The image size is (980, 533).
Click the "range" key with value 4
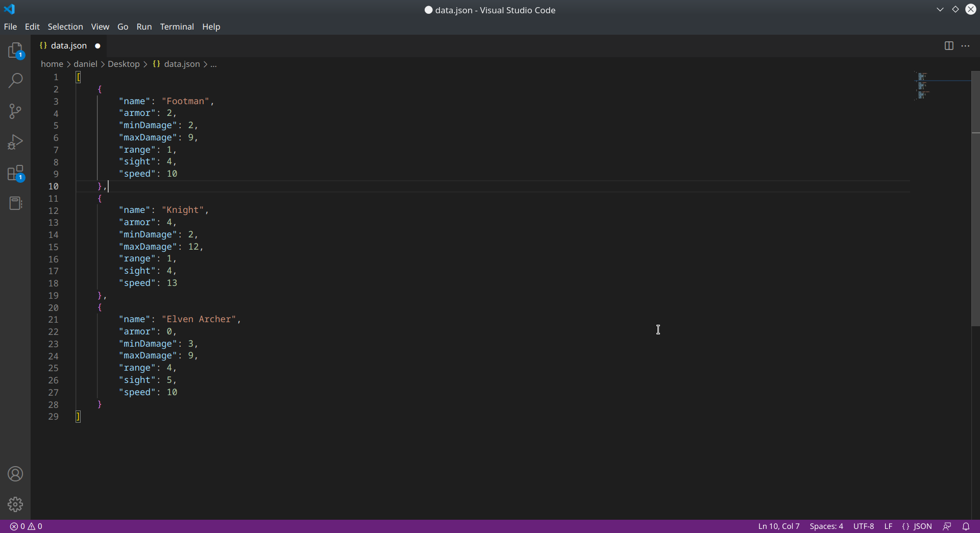137,368
